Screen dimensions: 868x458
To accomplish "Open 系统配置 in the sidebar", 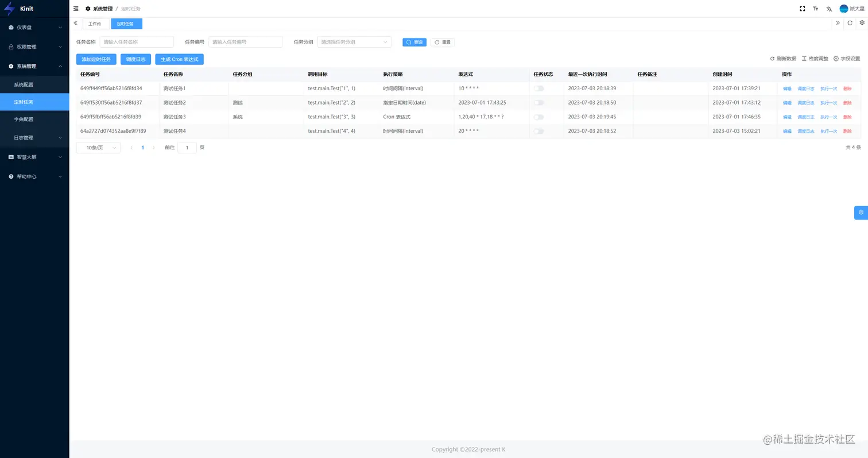I will pyautogui.click(x=34, y=84).
